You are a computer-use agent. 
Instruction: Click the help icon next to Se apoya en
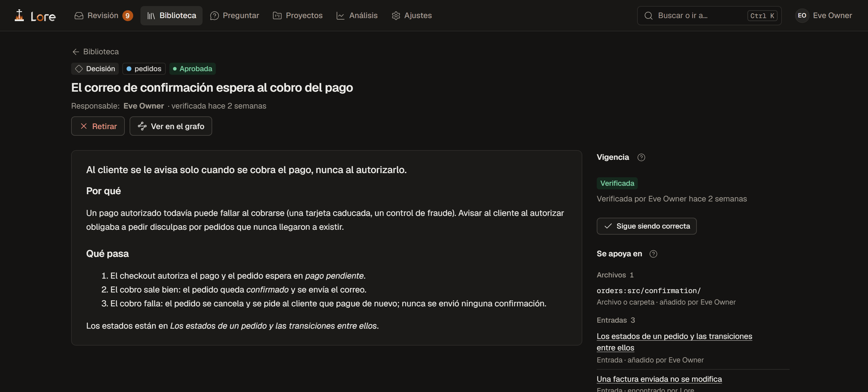pos(653,254)
